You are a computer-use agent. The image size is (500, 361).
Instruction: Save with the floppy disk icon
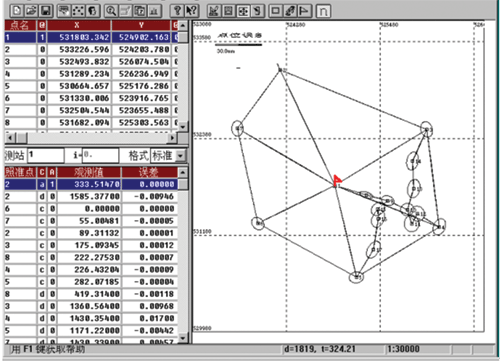click(46, 10)
